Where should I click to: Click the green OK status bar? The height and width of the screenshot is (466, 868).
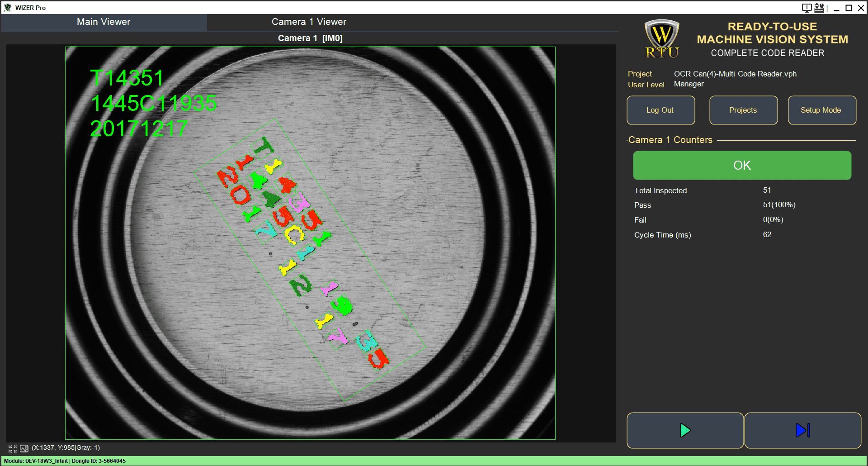[742, 165]
